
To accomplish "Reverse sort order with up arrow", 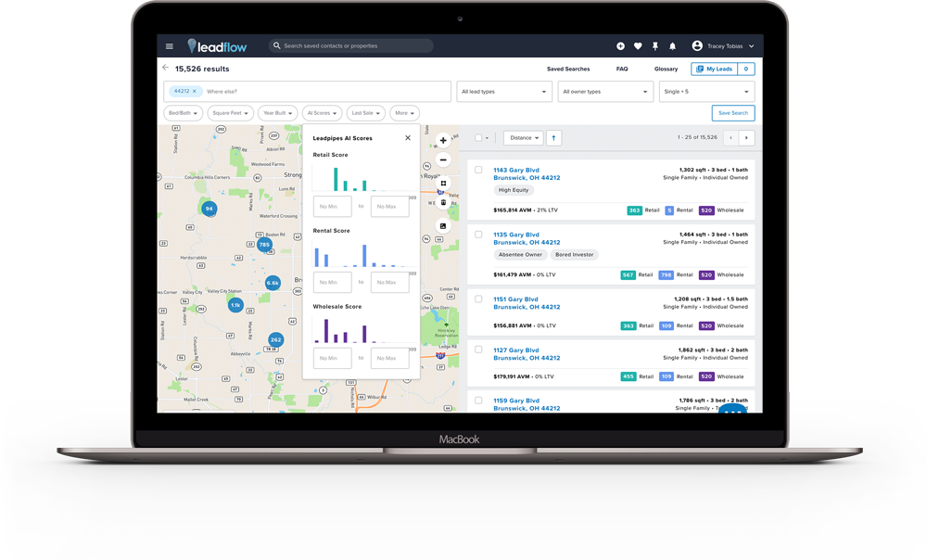I will pos(553,138).
